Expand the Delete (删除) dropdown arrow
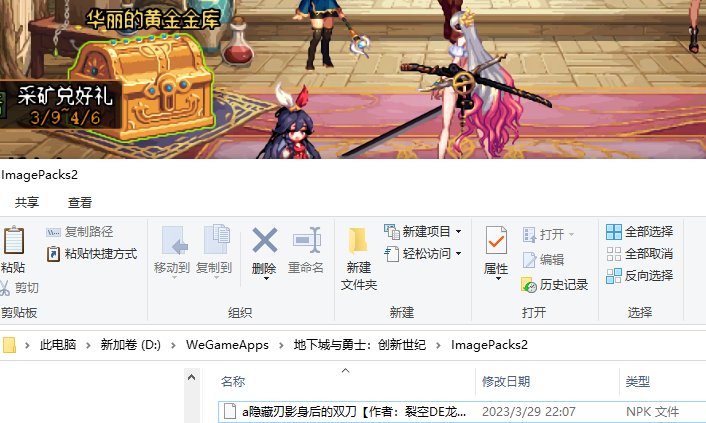Screen dimensions: 706x423 point(266,279)
